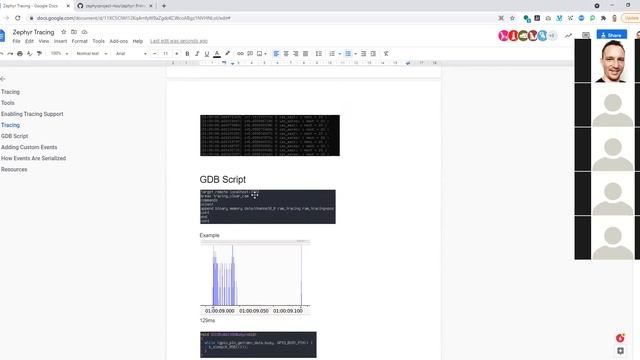Toggle the bulleted list button

coord(348,53)
